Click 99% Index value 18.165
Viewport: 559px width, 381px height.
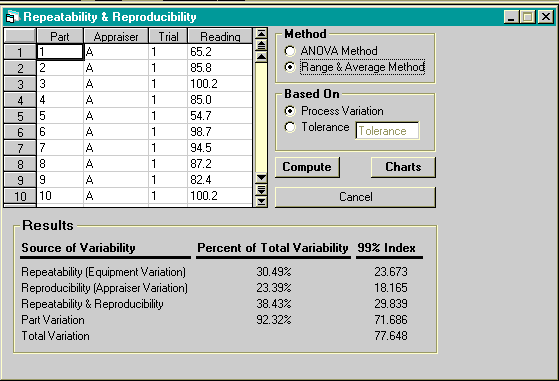point(391,288)
